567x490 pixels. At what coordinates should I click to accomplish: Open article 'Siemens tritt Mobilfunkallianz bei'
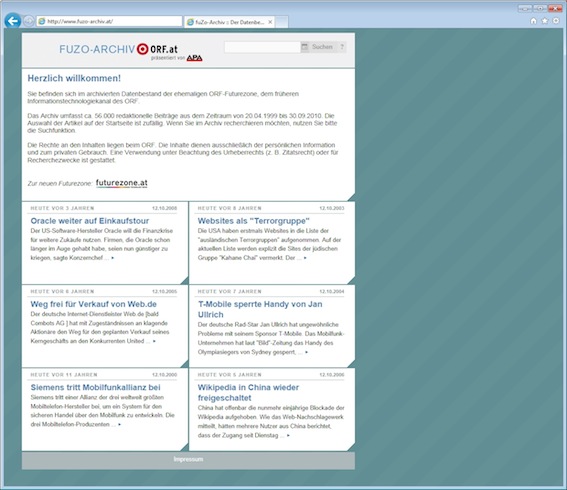pyautogui.click(x=95, y=387)
